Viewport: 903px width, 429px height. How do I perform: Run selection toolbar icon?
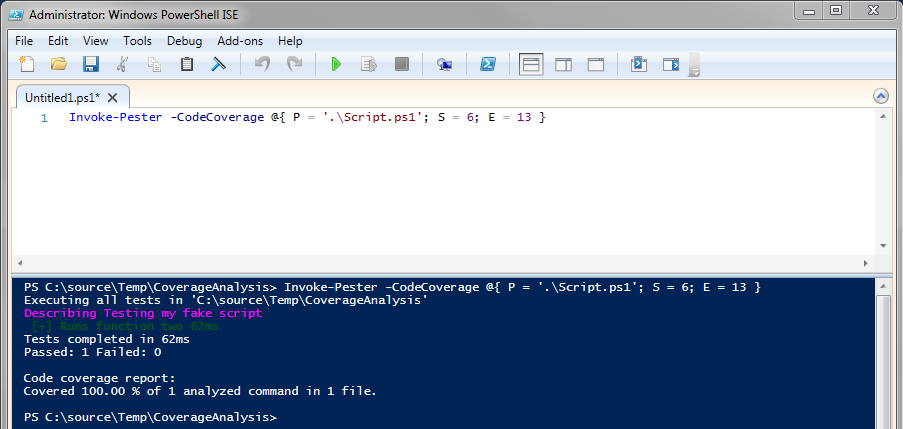368,65
